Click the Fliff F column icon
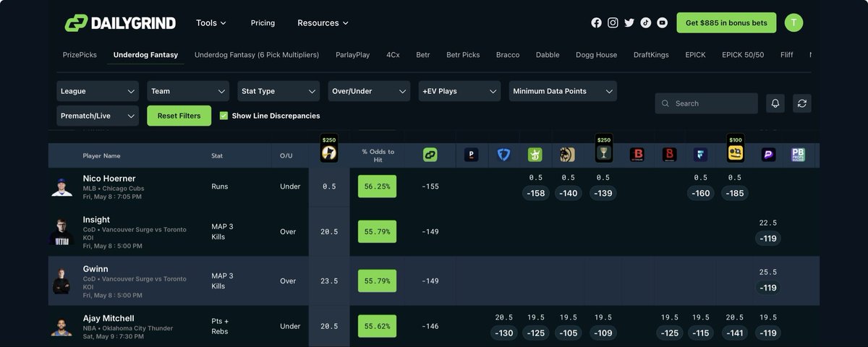This screenshot has height=347, width=868. pyautogui.click(x=700, y=155)
